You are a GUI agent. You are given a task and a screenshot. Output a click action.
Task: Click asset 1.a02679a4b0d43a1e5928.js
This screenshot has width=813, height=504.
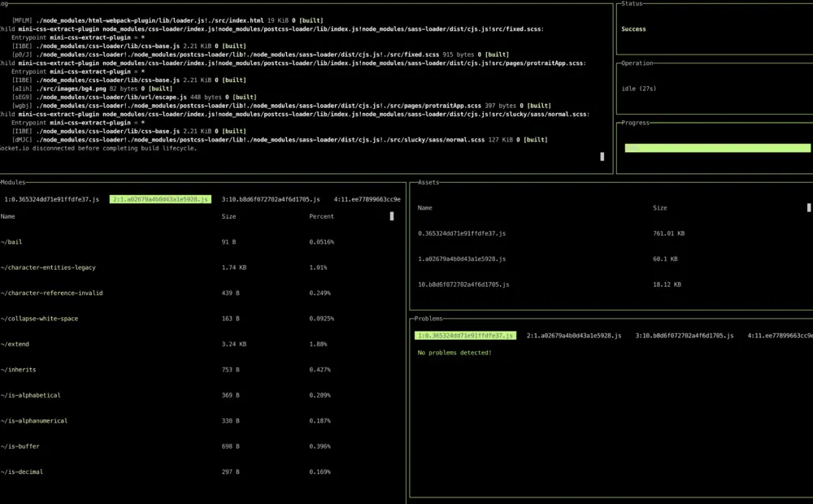click(462, 259)
